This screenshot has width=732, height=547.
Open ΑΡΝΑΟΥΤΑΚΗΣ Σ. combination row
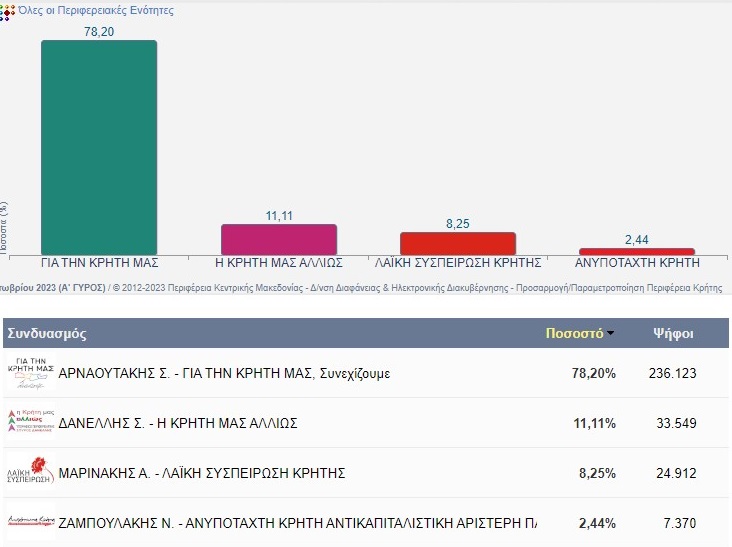coord(224,373)
